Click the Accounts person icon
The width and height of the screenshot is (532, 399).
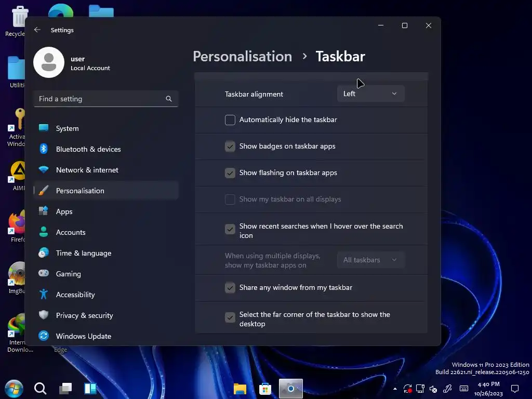[44, 232]
